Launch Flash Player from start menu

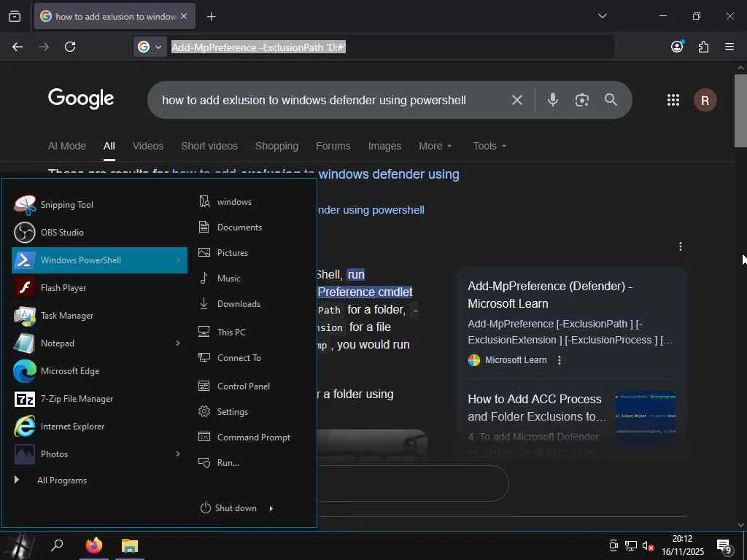[x=99, y=287]
